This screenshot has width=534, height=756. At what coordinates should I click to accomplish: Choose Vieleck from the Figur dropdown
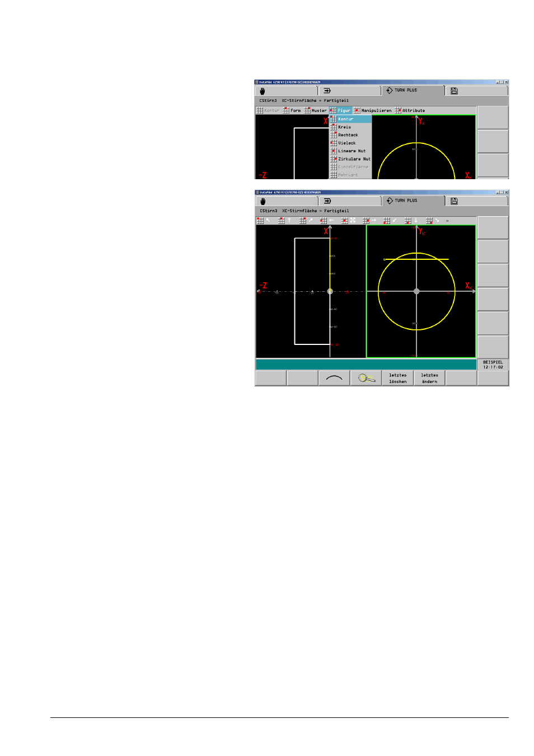pos(350,143)
